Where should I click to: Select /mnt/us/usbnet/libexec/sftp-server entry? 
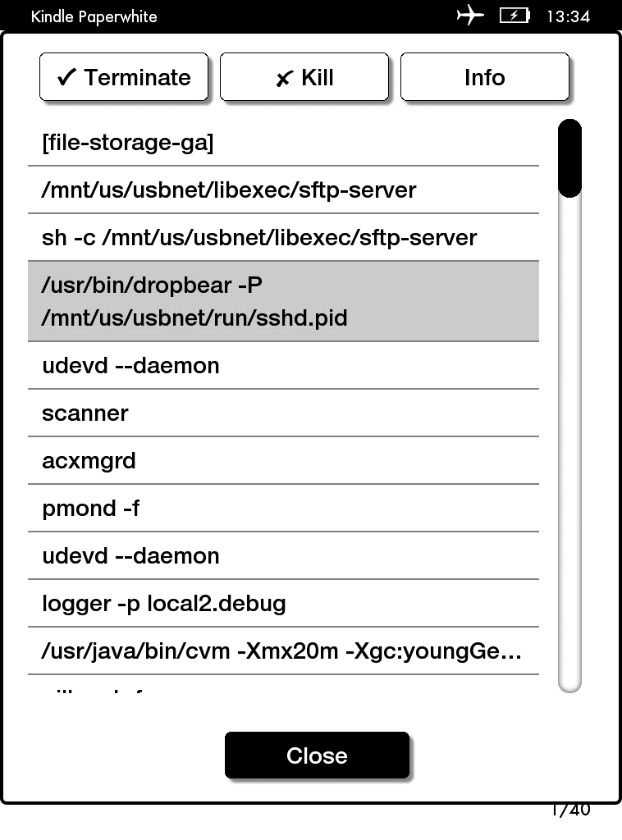(x=283, y=190)
